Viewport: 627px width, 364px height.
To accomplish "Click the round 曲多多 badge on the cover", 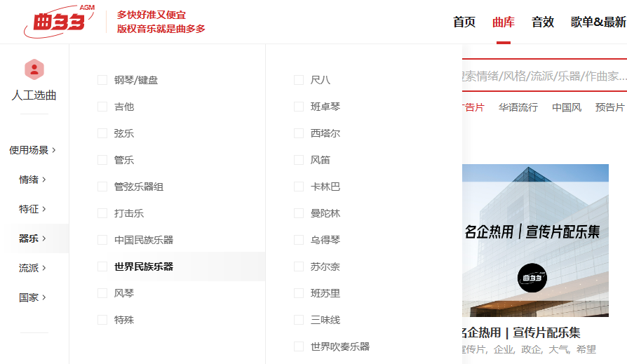I will coord(532,278).
